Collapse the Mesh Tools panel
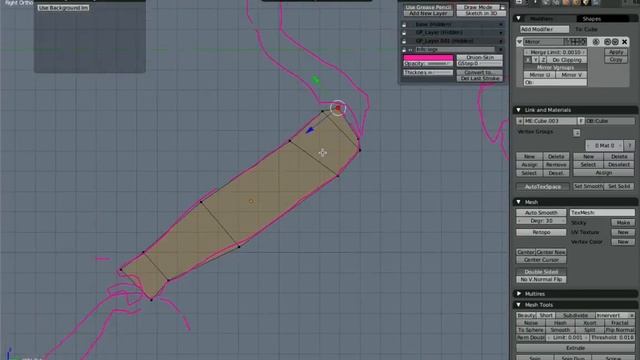This screenshot has height=360, width=640. click(x=518, y=305)
